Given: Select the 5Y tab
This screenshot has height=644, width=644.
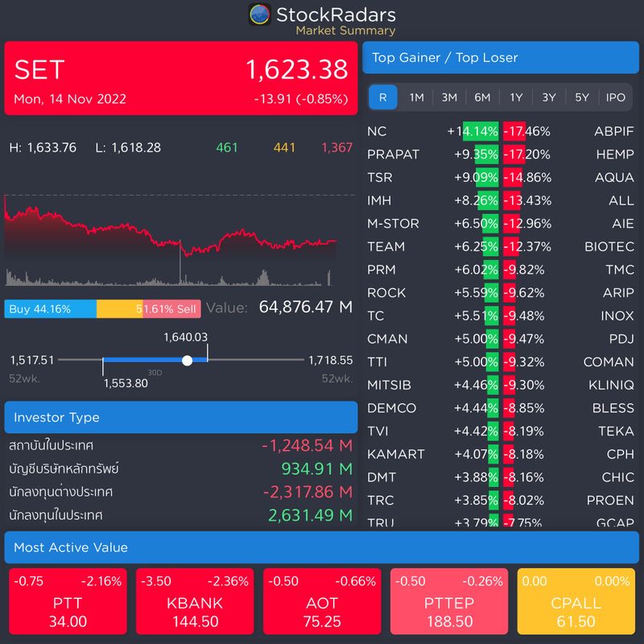Looking at the screenshot, I should [582, 97].
